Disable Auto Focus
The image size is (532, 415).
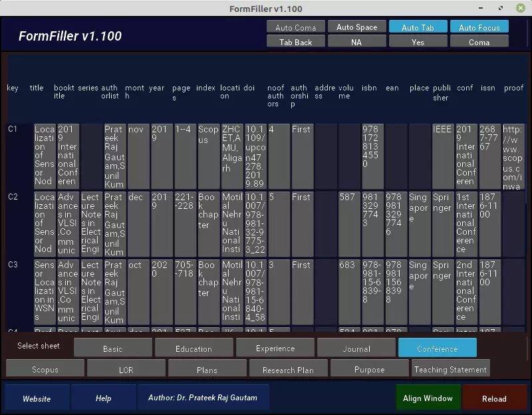click(479, 27)
